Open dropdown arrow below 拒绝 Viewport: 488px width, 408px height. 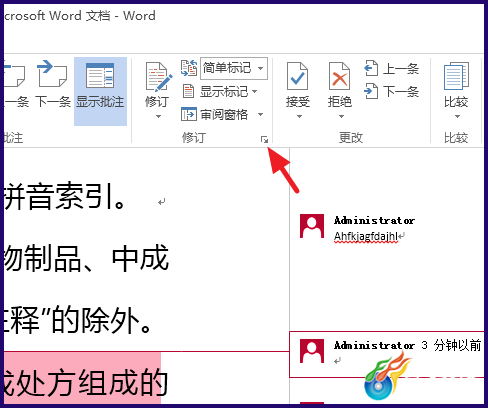[341, 116]
